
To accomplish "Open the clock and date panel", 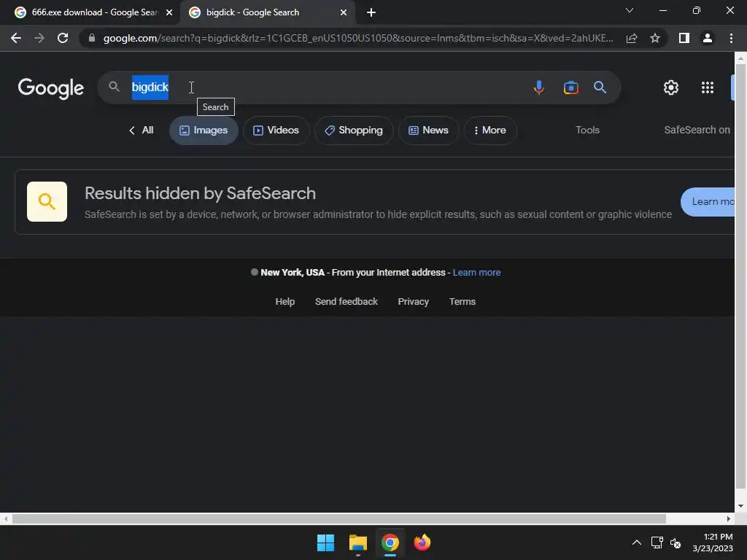I will 713,542.
